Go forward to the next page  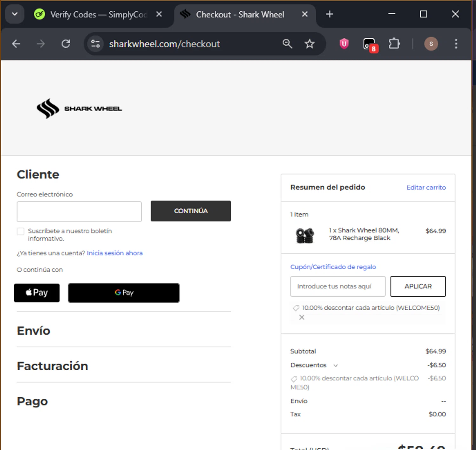[41, 44]
